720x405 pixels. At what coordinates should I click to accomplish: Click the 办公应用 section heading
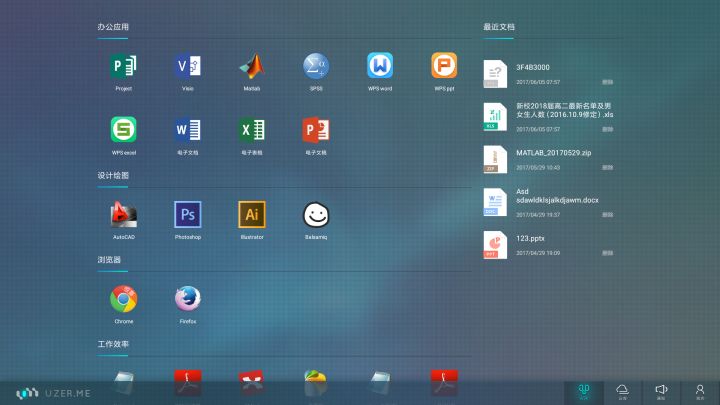point(113,27)
